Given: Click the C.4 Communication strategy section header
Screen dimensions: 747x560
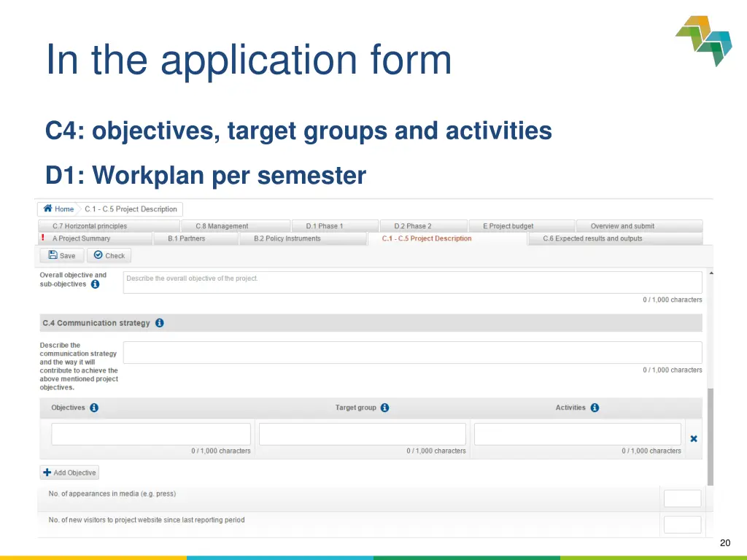Looking at the screenshot, I should coord(371,323).
